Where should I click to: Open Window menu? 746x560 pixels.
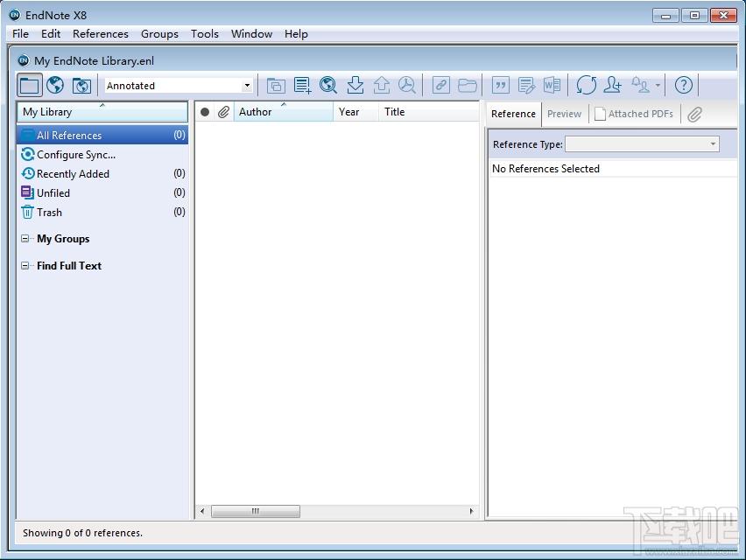(x=251, y=34)
